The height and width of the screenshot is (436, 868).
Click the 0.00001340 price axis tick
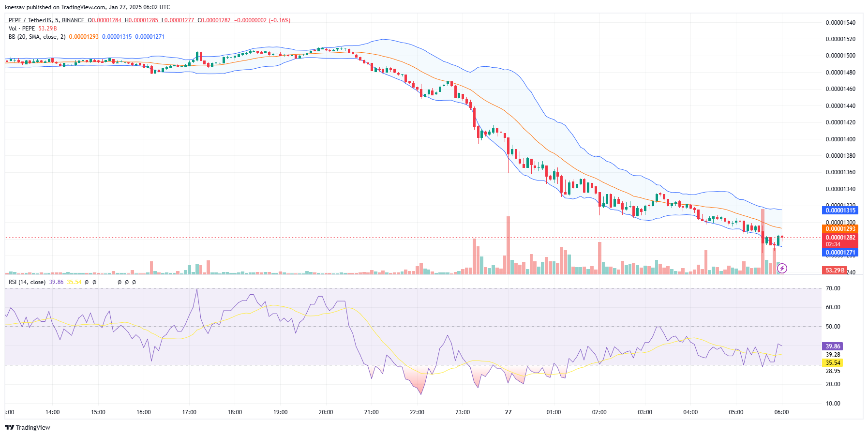840,189
